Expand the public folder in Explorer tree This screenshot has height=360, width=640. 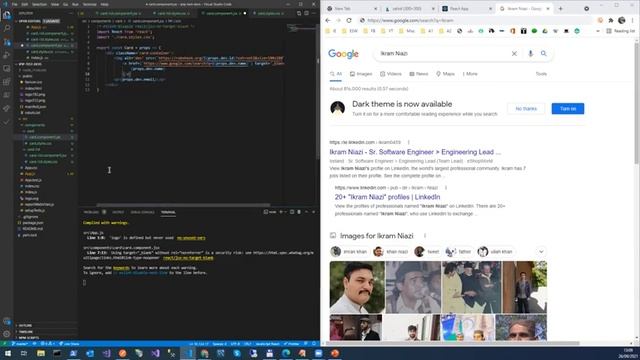pyautogui.click(x=27, y=76)
